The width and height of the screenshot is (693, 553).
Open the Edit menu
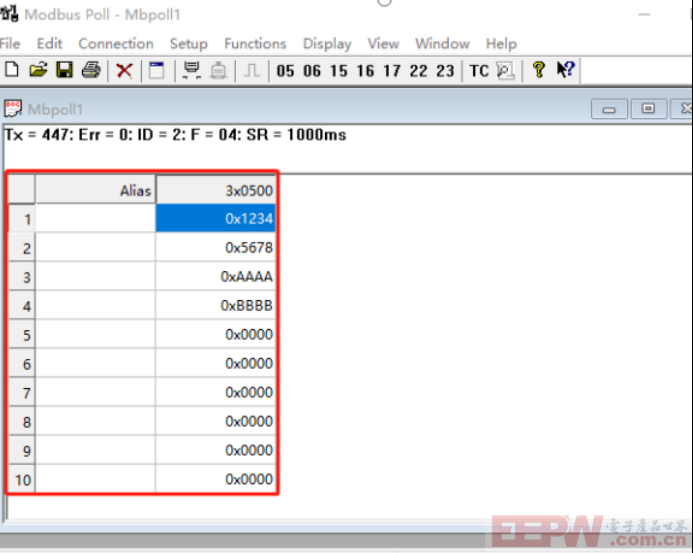[x=49, y=44]
